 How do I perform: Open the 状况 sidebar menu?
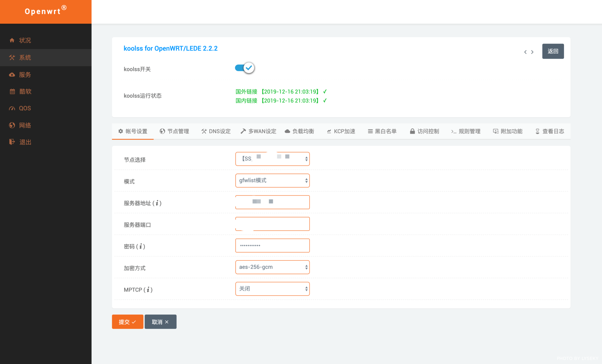tap(46, 40)
